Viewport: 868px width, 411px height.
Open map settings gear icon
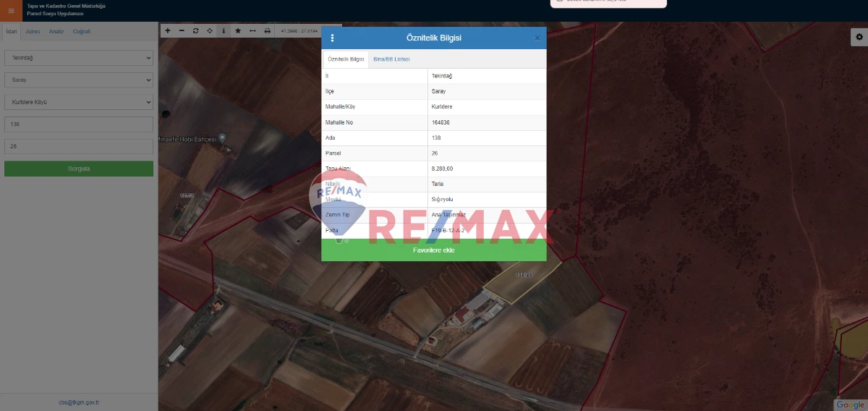tap(859, 36)
